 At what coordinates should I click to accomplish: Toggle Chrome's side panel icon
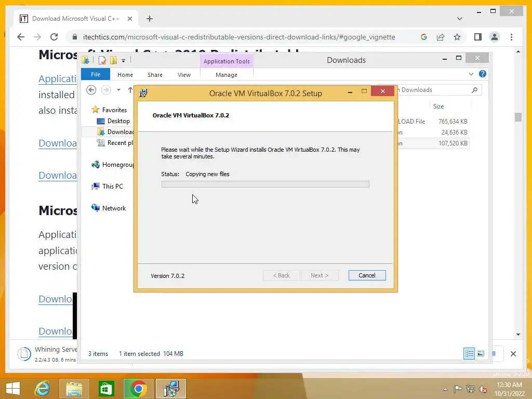tap(478, 37)
